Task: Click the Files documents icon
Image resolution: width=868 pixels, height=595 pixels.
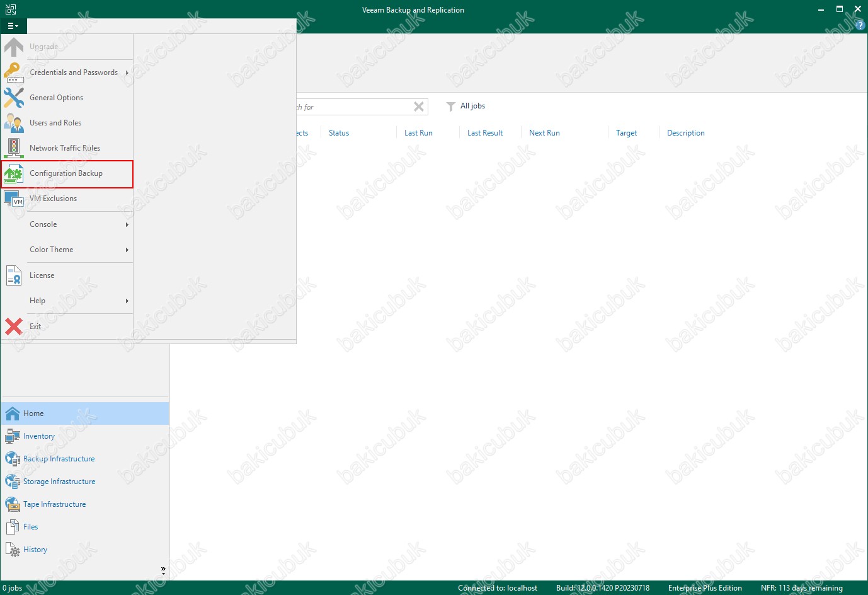Action: point(13,527)
